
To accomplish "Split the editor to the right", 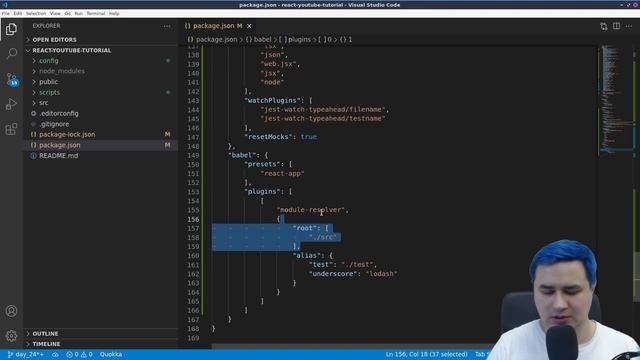I will pos(616,26).
